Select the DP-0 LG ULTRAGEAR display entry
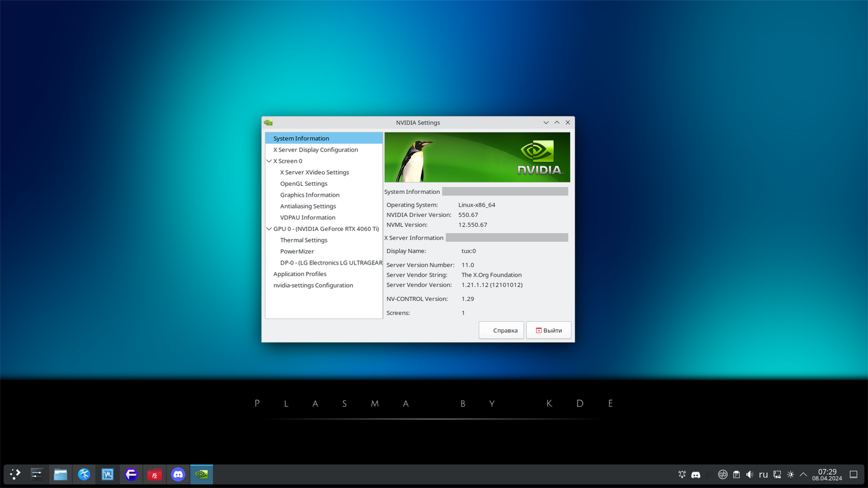Image resolution: width=868 pixels, height=488 pixels. tap(331, 263)
